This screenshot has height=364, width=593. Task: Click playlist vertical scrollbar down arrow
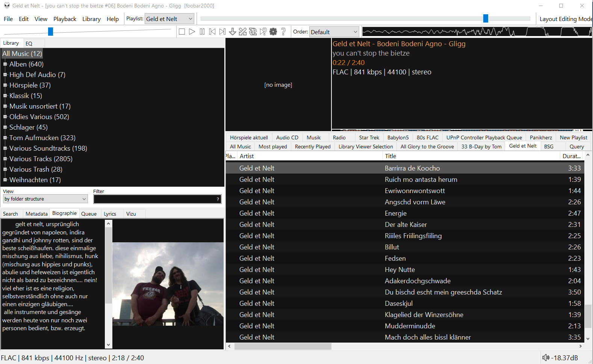(588, 338)
